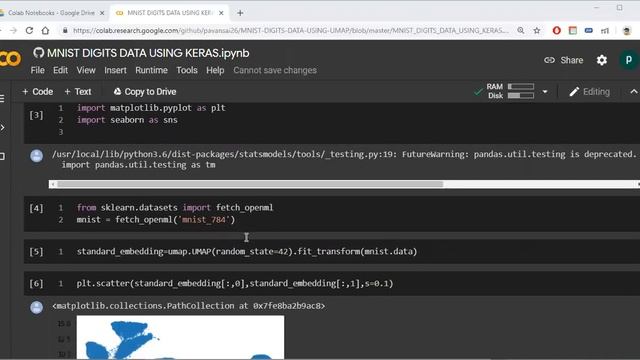This screenshot has height=360, width=640.
Task: Open the Editing mode dropdown
Action: point(589,92)
